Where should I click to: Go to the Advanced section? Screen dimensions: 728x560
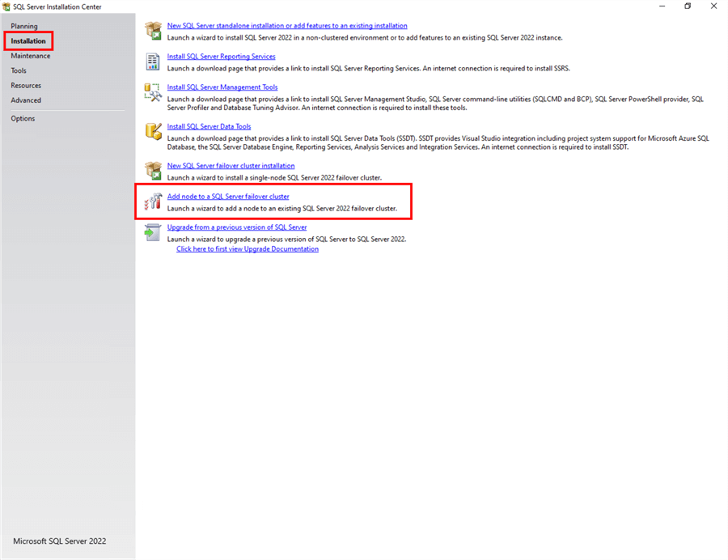click(x=26, y=100)
